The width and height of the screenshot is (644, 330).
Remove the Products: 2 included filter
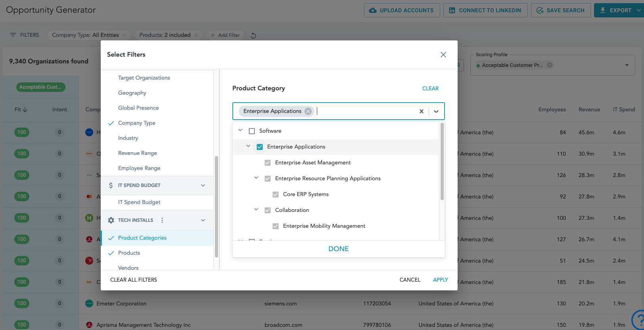[196, 35]
